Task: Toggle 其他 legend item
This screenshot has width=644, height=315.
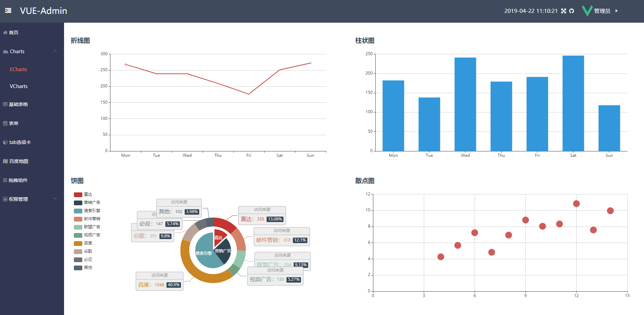Action: point(83,268)
